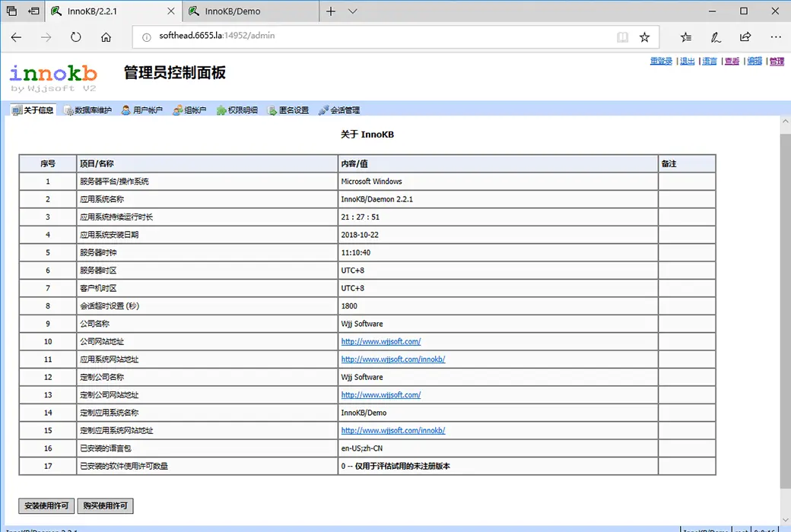The width and height of the screenshot is (791, 532).
Task: Click the 管理员控制面板 title
Action: [x=174, y=73]
